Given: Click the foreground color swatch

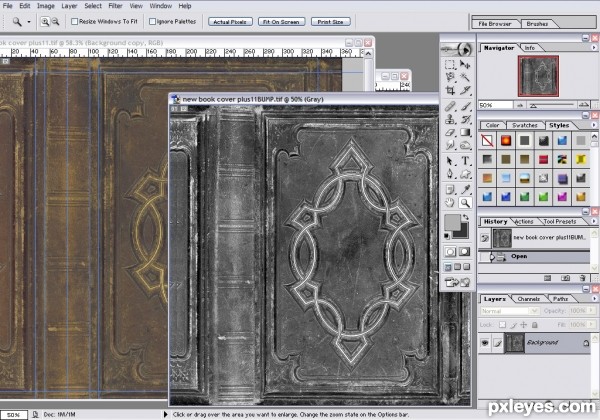Looking at the screenshot, I should pyautogui.click(x=452, y=222).
